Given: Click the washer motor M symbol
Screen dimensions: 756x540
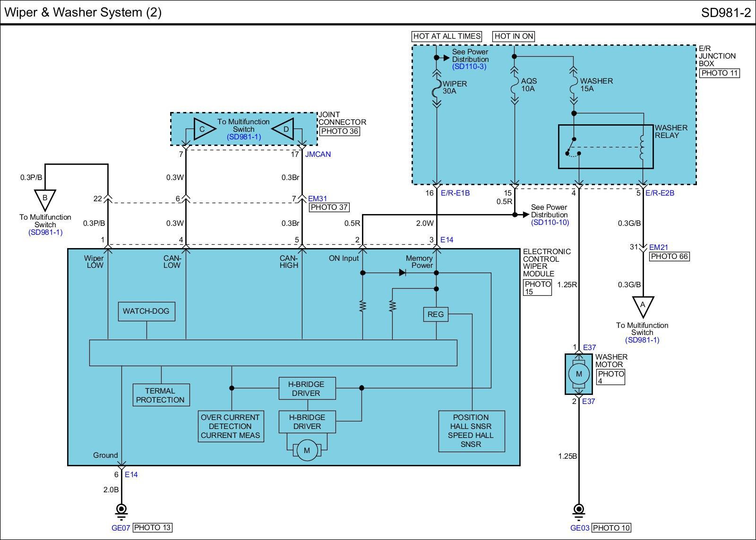Looking at the screenshot, I should (x=578, y=374).
